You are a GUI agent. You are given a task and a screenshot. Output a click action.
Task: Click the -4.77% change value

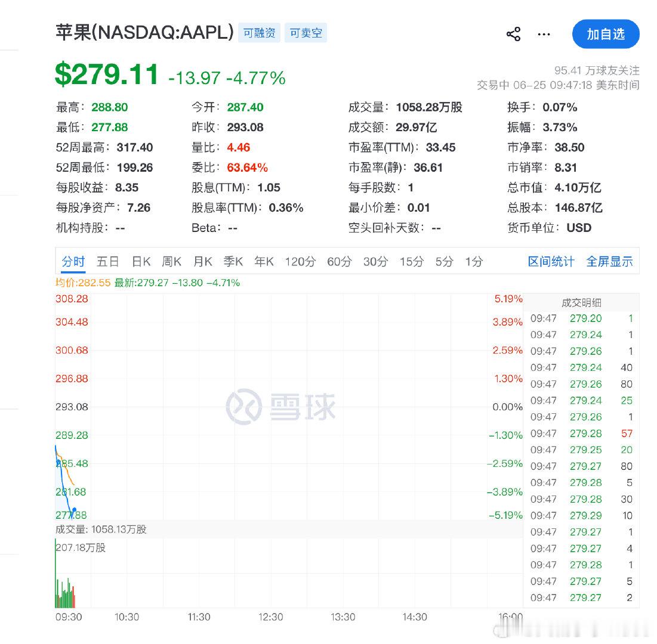(255, 78)
